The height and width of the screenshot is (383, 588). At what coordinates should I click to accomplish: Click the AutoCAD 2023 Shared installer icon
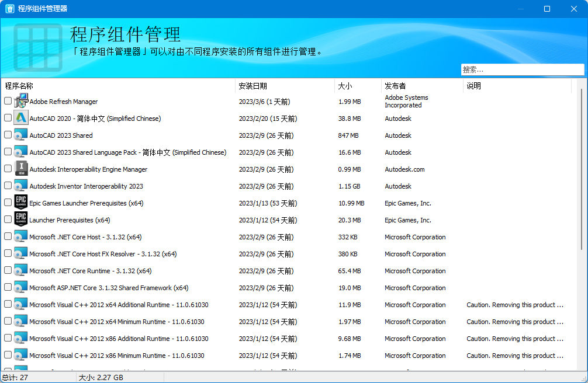pos(21,134)
